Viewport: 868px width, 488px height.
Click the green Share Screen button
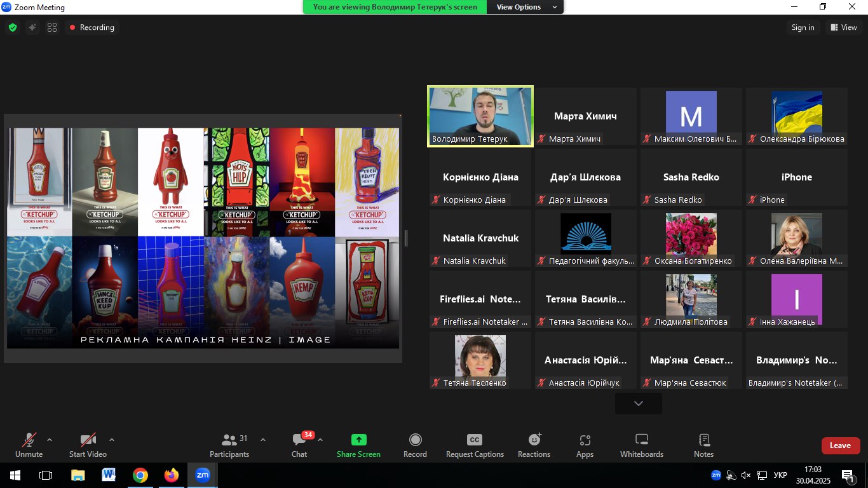pos(358,445)
